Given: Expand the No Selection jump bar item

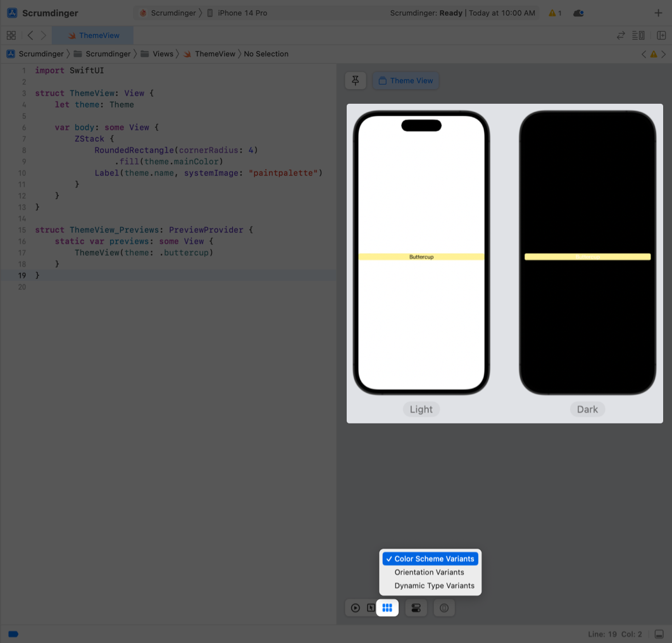Looking at the screenshot, I should pos(266,54).
